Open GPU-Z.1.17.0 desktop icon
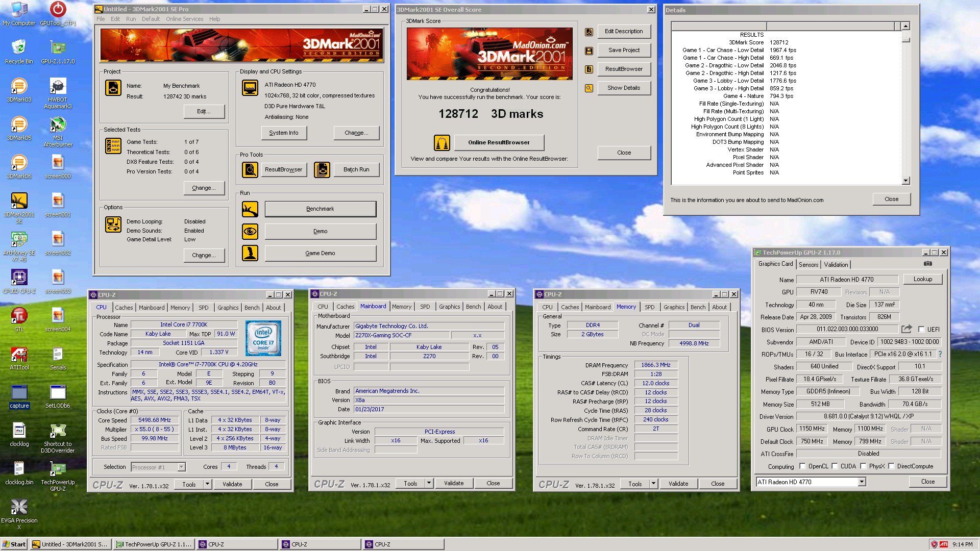Image resolution: width=980 pixels, height=551 pixels. [58, 52]
